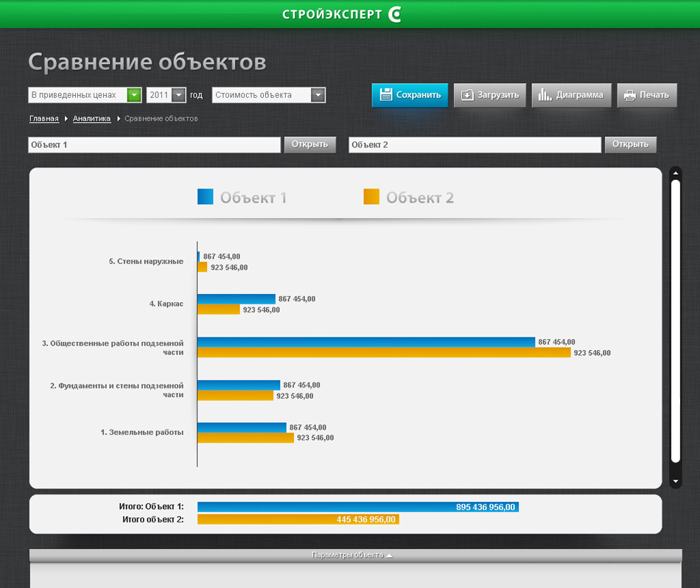The image size is (700, 588).
Task: Click the Печать button label
Action: 654,94
